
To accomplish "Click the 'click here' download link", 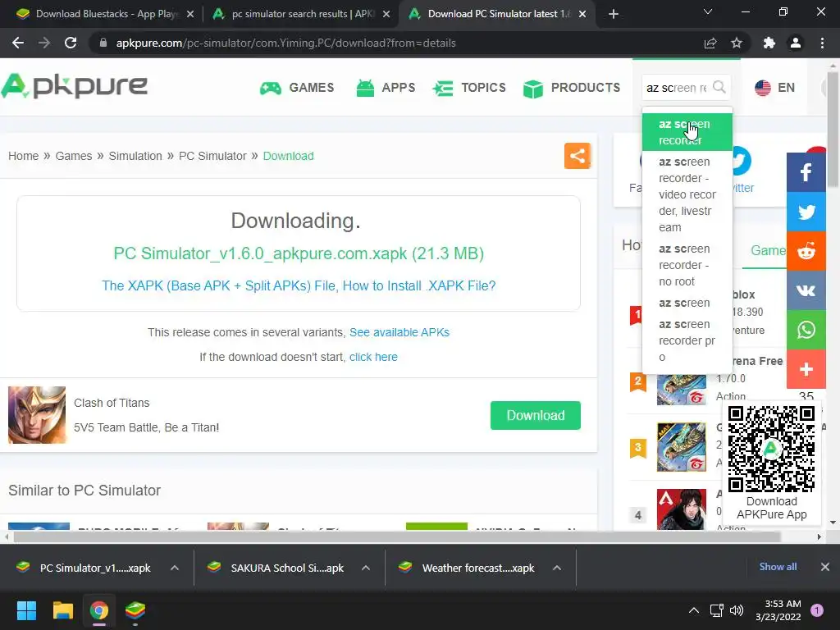I will 373,357.
